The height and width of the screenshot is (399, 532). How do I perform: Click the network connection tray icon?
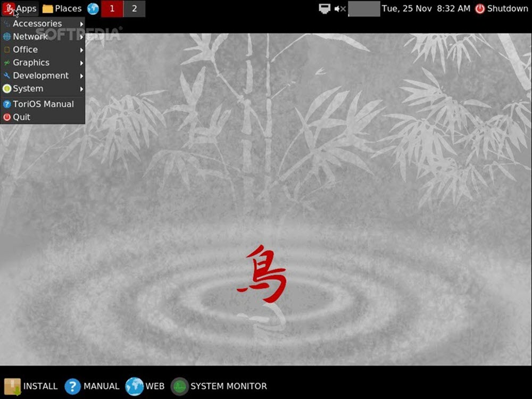click(x=325, y=9)
